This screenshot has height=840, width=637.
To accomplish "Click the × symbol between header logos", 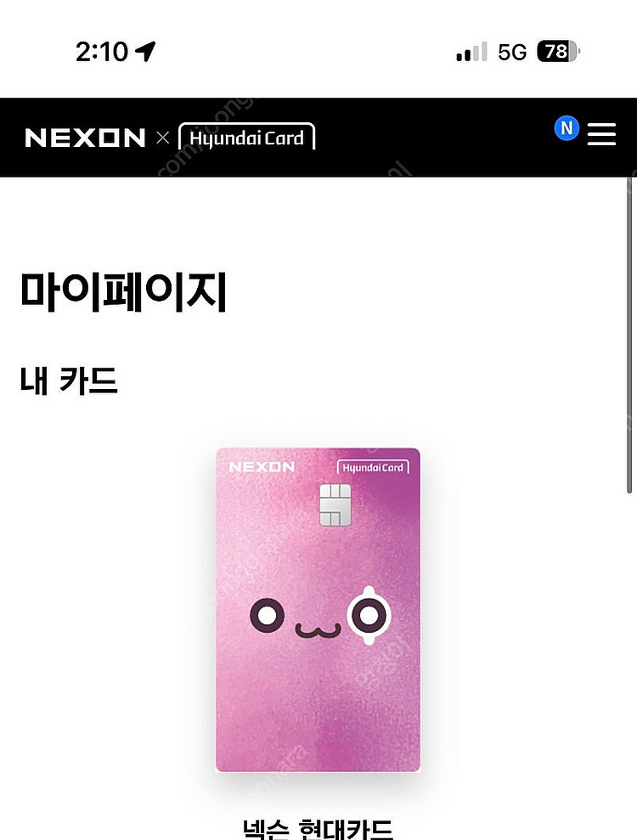I will coord(163,138).
